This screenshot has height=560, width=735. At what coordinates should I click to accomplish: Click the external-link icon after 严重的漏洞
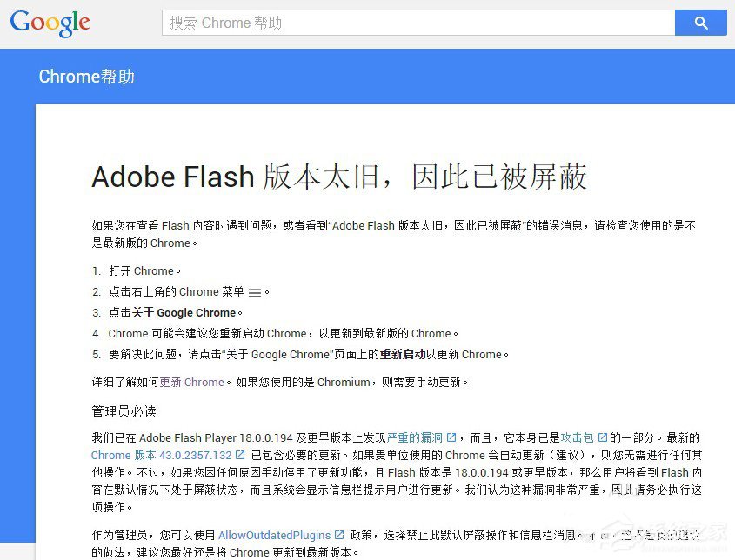451,437
